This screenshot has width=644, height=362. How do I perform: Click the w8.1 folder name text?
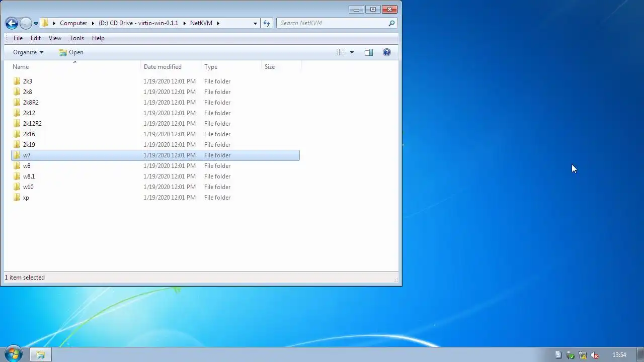tap(29, 176)
